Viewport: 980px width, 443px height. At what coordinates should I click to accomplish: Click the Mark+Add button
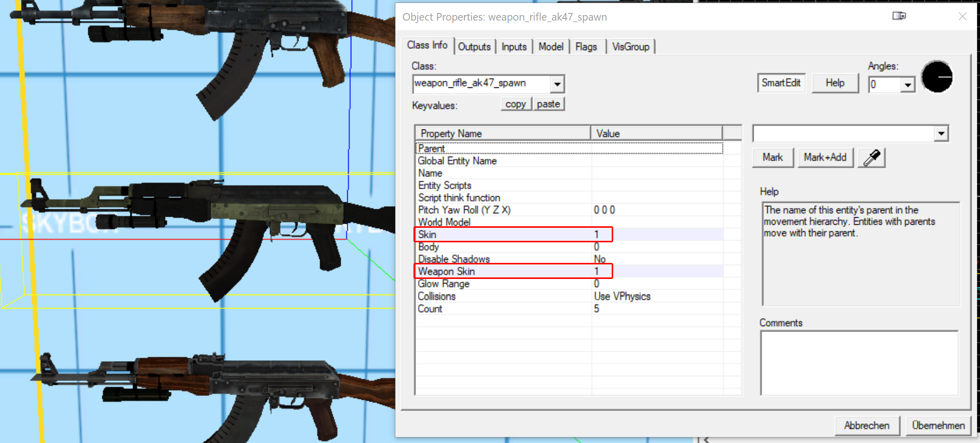825,158
